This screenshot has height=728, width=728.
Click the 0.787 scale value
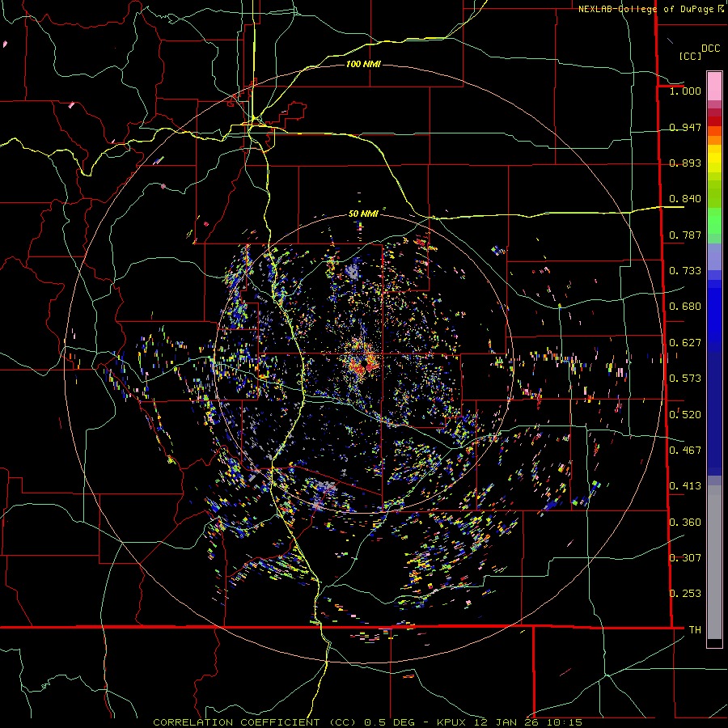click(685, 235)
